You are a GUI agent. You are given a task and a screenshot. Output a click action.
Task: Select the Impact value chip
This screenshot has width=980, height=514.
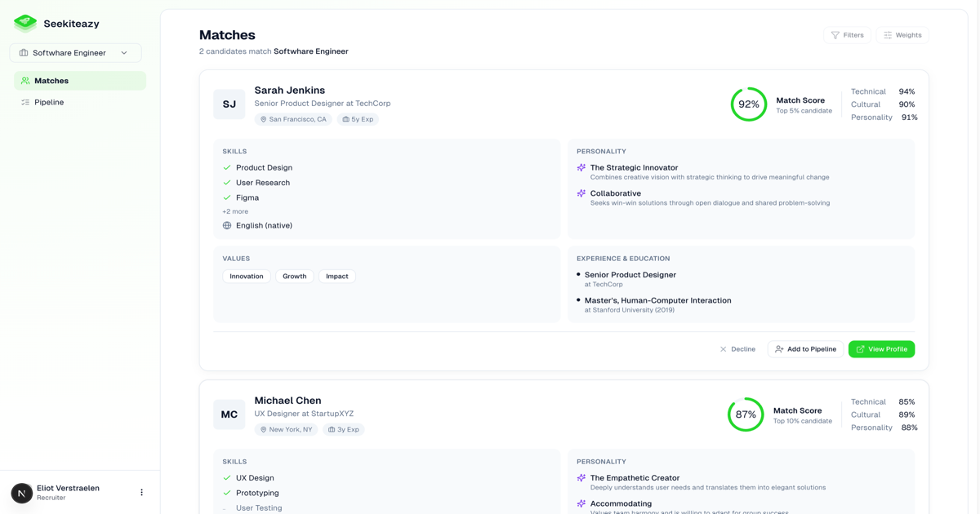pyautogui.click(x=337, y=277)
